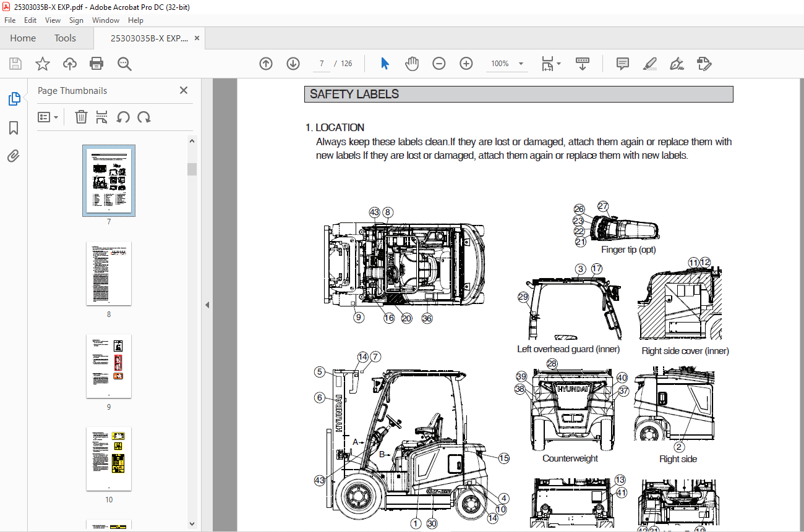Rotate page counterclockwise
This screenshot has height=532, width=804.
tap(123, 117)
